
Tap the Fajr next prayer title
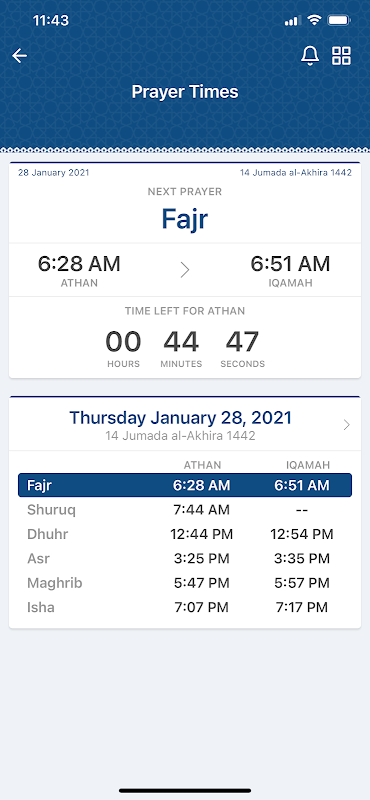coord(185,219)
